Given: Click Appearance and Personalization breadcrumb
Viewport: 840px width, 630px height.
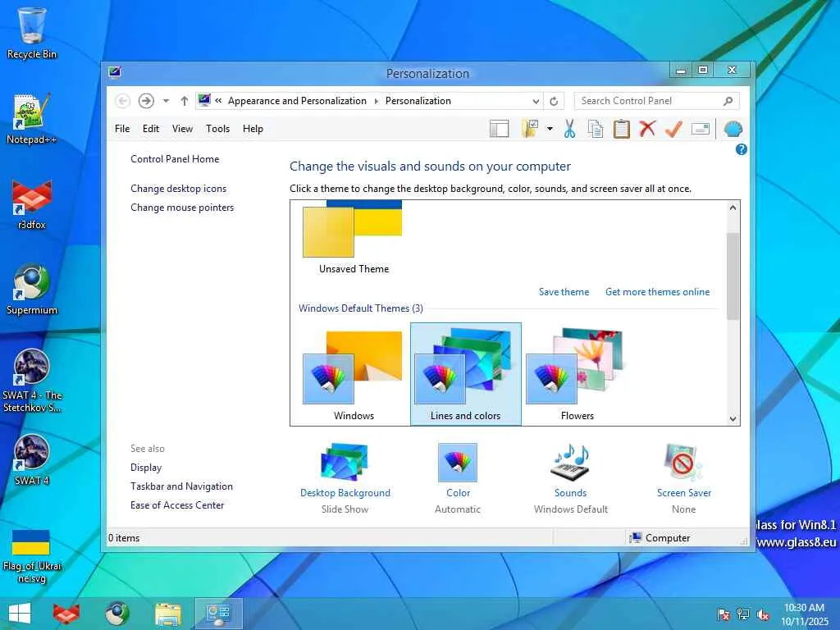Looking at the screenshot, I should pyautogui.click(x=297, y=101).
